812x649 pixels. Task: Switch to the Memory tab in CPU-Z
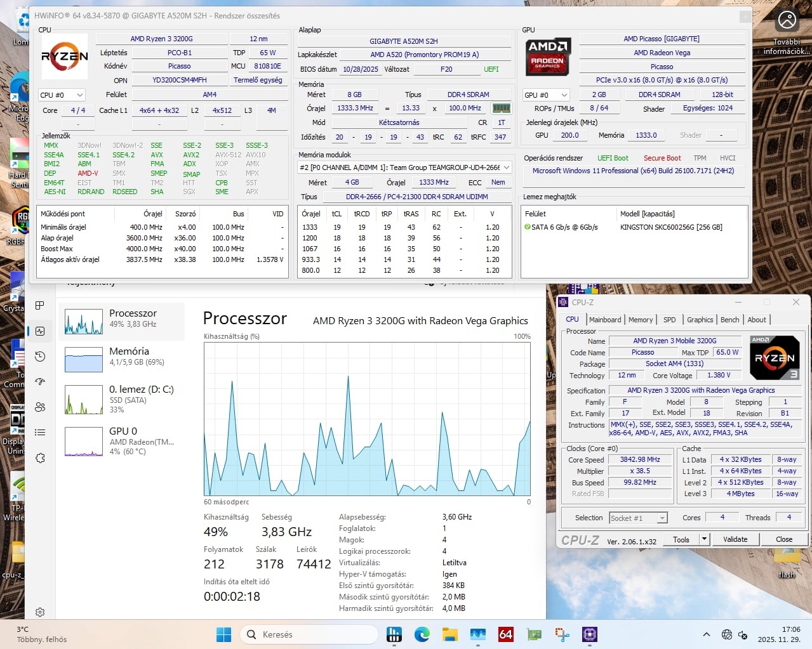point(641,320)
